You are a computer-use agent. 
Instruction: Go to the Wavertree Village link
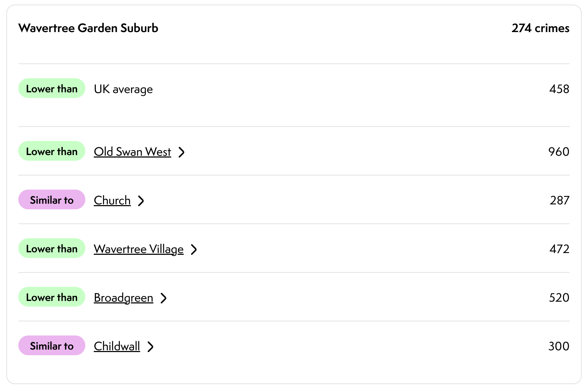click(139, 249)
